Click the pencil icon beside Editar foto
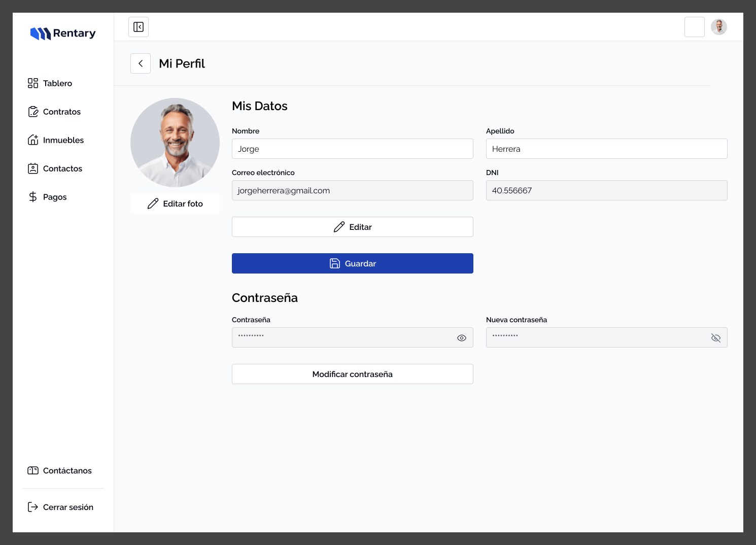The height and width of the screenshot is (545, 756). pos(153,203)
